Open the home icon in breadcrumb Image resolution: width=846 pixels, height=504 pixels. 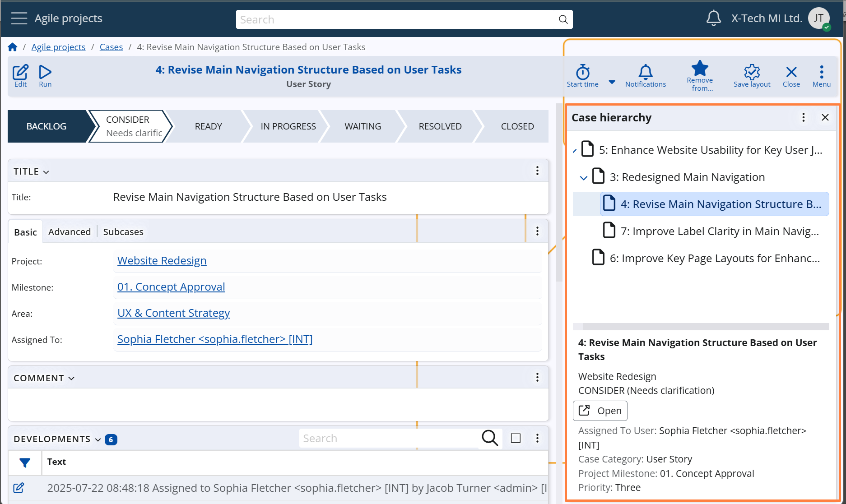[x=13, y=47]
